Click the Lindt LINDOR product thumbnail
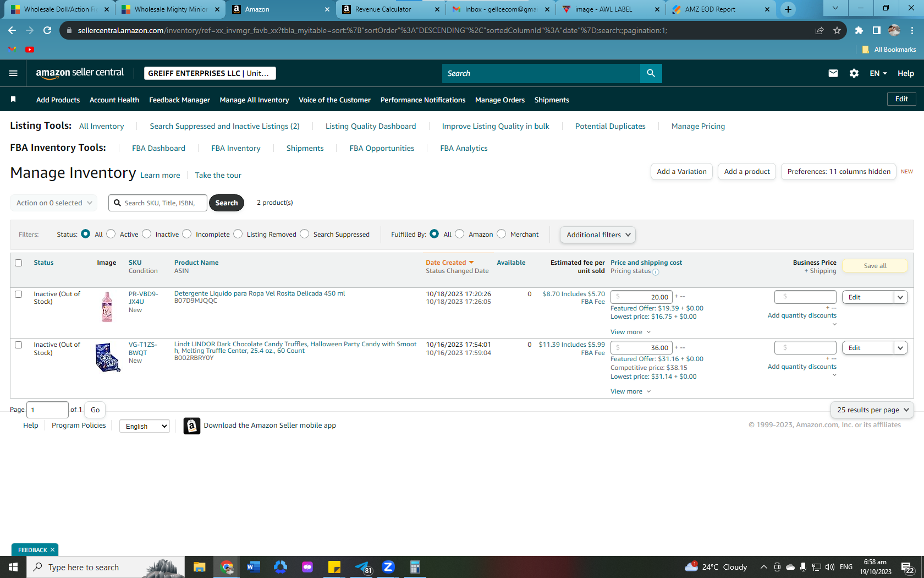 (107, 357)
